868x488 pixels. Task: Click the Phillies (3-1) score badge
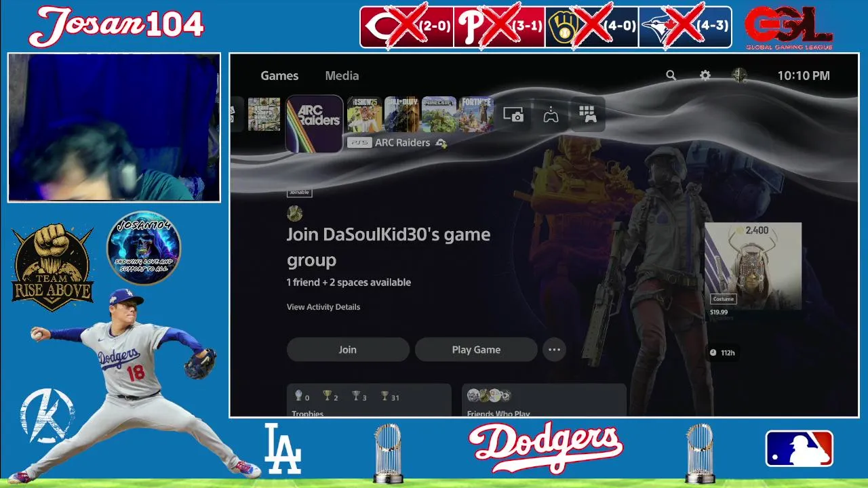(x=499, y=27)
